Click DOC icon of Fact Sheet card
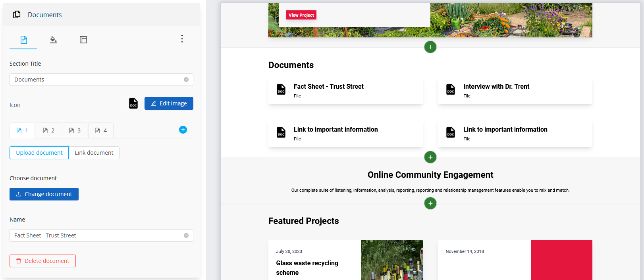This screenshot has width=644, height=280. click(281, 89)
